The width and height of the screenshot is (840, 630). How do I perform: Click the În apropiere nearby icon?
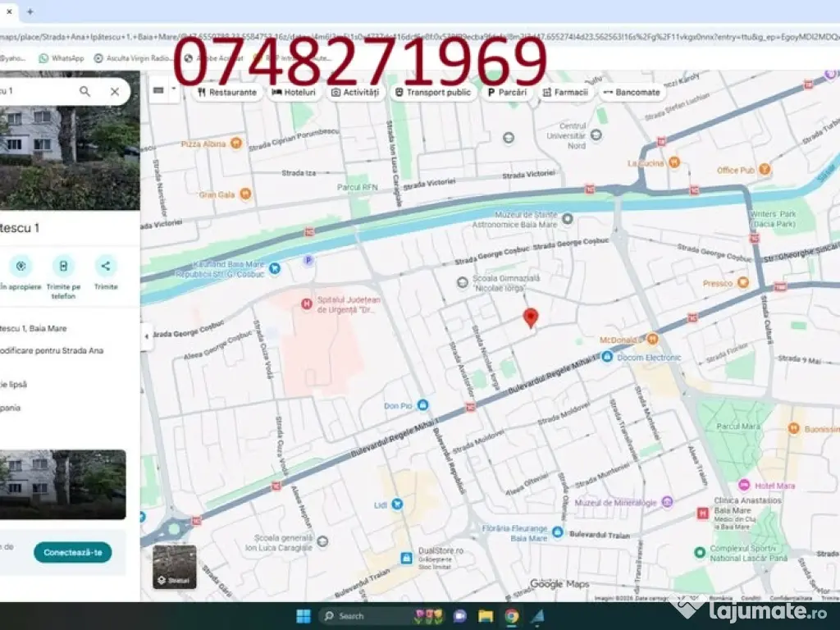(x=21, y=266)
